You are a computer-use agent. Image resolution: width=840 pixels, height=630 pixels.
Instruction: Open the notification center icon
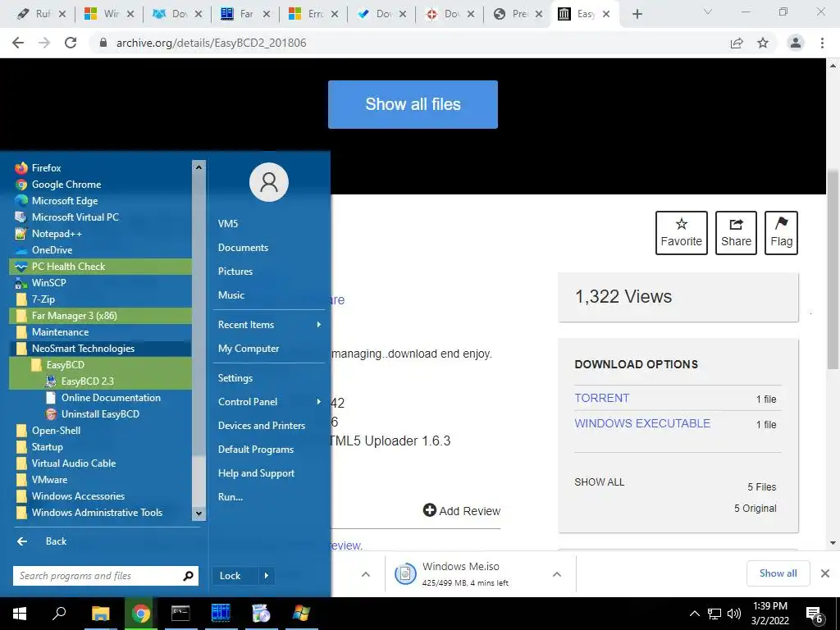click(815, 614)
